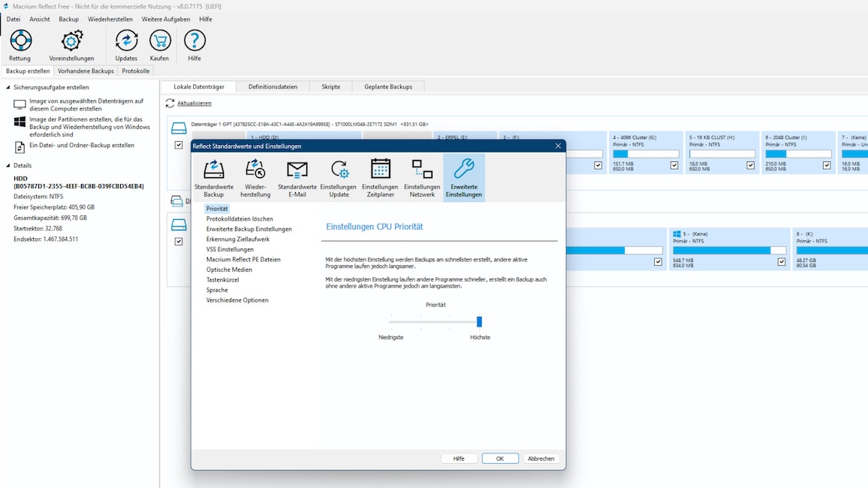868x488 pixels.
Task: Check for Updates via toolbar icon
Action: [x=126, y=41]
